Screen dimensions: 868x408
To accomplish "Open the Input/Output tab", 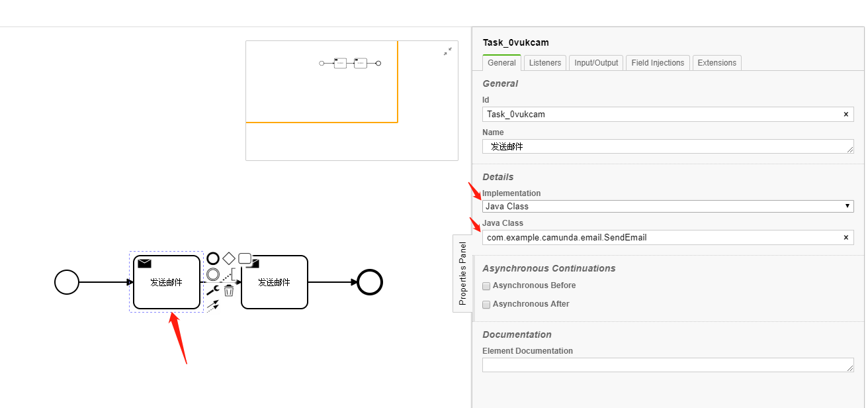I will click(596, 63).
